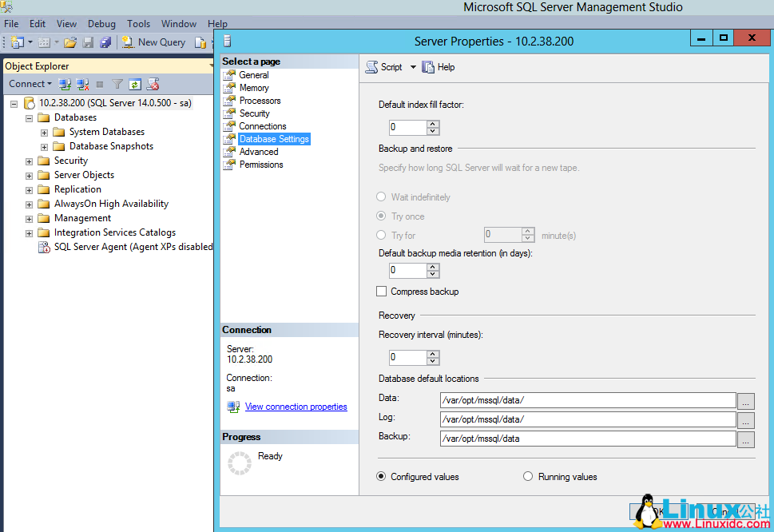The image size is (774, 532).
Task: Click the Save All toolbar icon
Action: point(105,42)
